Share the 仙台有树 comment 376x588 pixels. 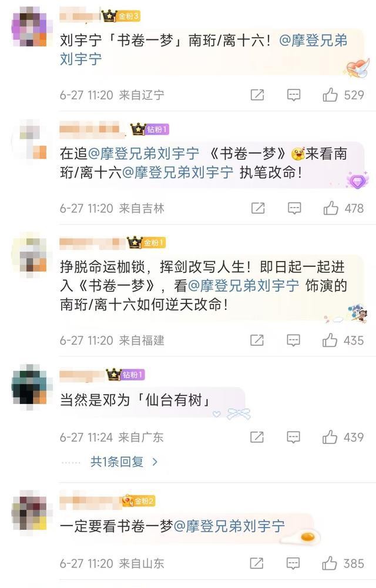tap(257, 437)
